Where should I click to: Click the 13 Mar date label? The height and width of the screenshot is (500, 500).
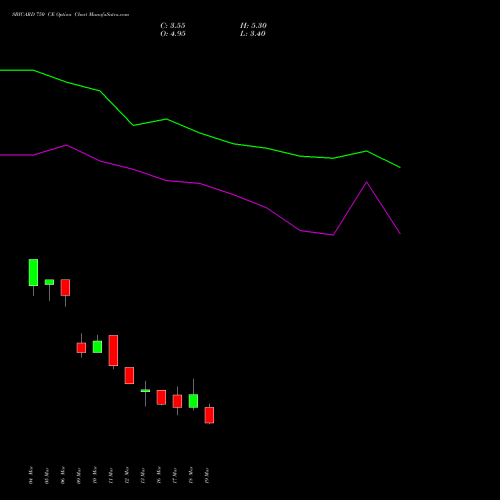coord(143,475)
